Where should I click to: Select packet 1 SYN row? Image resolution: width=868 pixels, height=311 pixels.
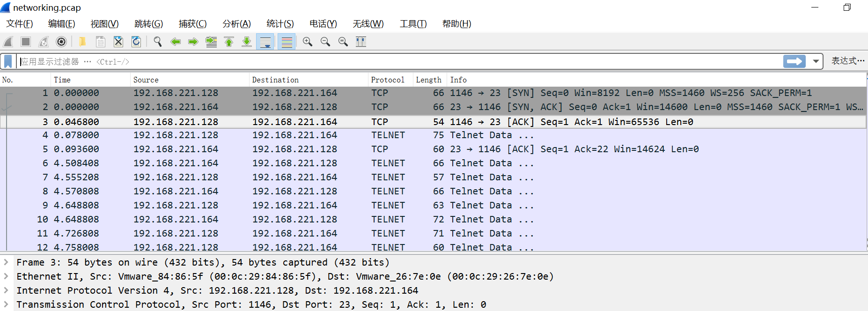coord(433,93)
